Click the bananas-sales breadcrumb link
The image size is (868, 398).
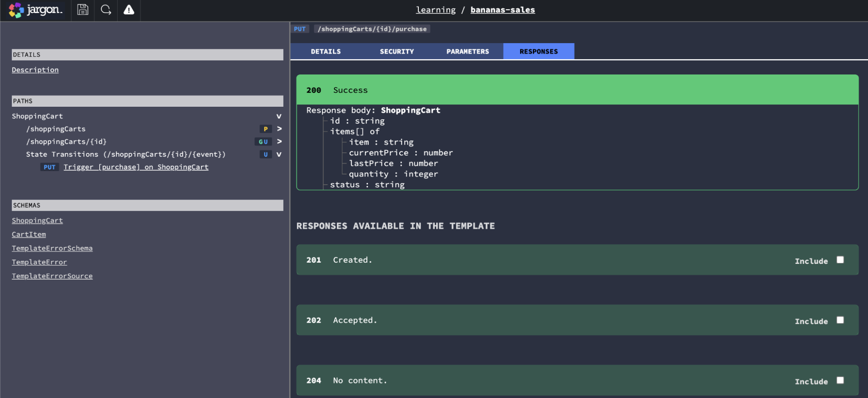click(502, 10)
